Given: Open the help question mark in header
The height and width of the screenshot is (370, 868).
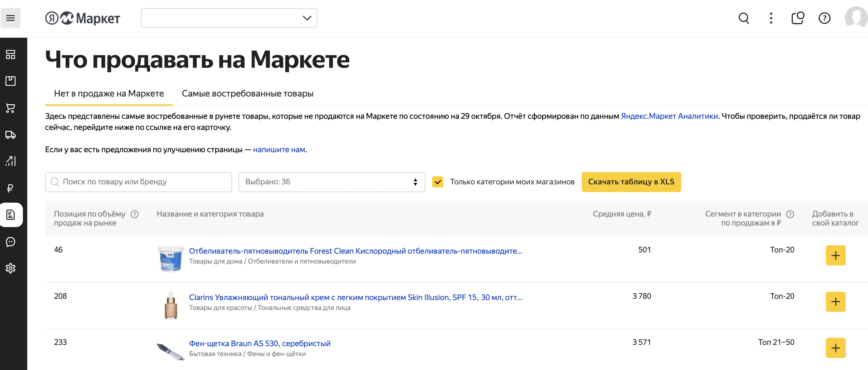Looking at the screenshot, I should point(825,18).
